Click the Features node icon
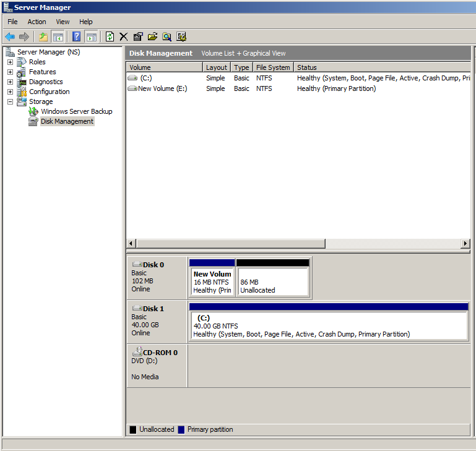Viewport: 476px width, 451px height. pos(21,72)
